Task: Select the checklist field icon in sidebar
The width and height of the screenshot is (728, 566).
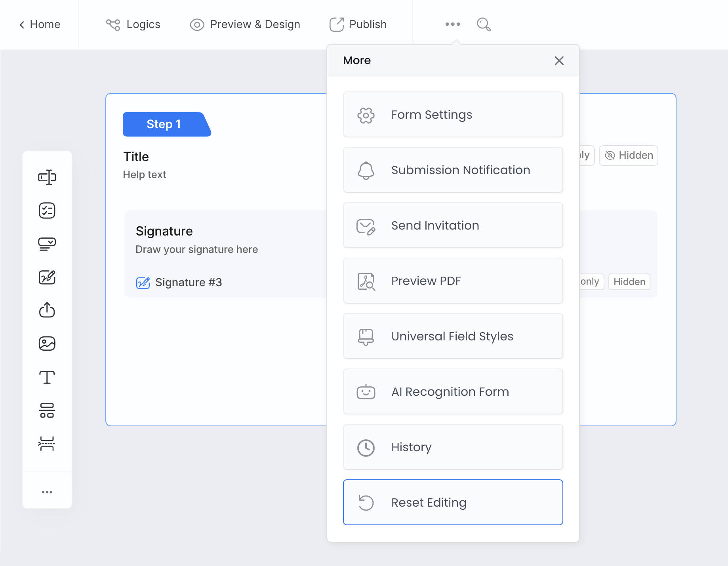Action: point(47,211)
